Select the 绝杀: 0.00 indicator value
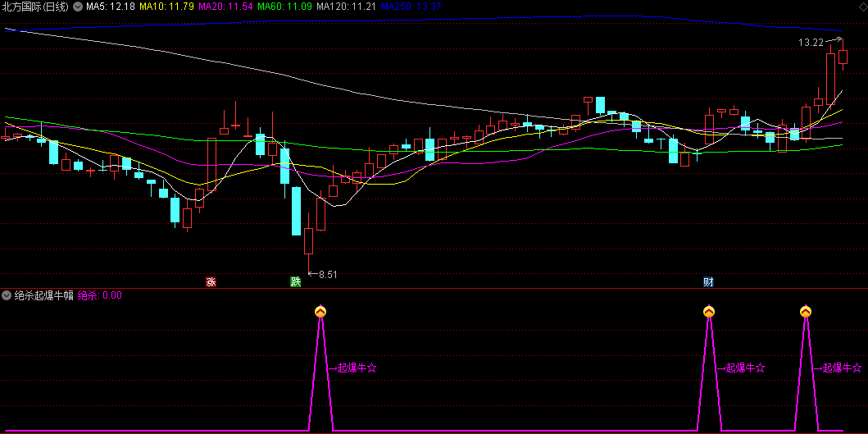Screen dimensions: 868x434 100,295
